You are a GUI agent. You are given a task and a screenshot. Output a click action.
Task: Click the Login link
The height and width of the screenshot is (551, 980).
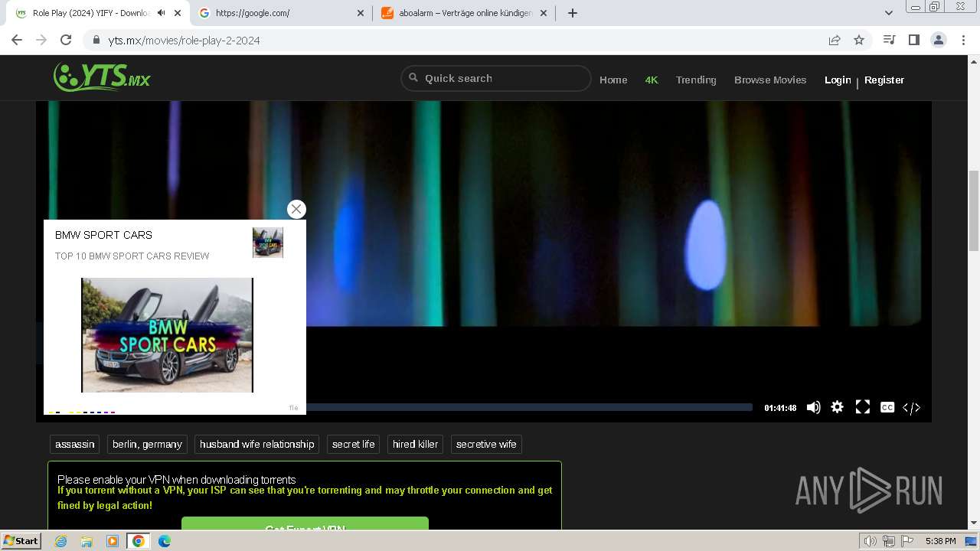coord(838,80)
